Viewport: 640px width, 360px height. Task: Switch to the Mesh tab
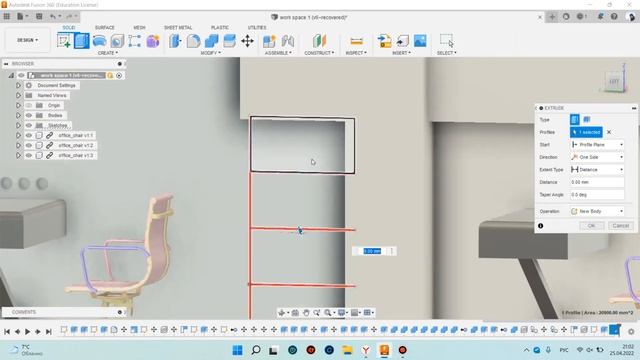point(139,27)
